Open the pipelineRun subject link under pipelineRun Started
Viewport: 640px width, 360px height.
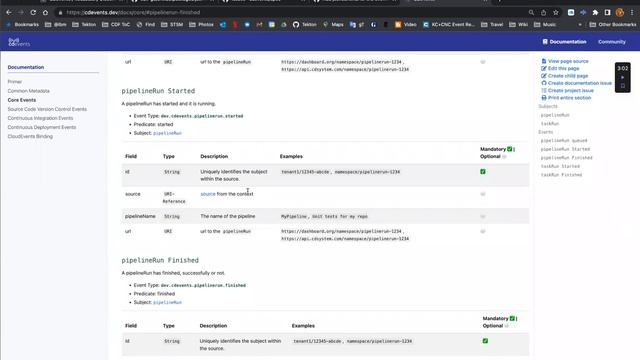pyautogui.click(x=167, y=133)
